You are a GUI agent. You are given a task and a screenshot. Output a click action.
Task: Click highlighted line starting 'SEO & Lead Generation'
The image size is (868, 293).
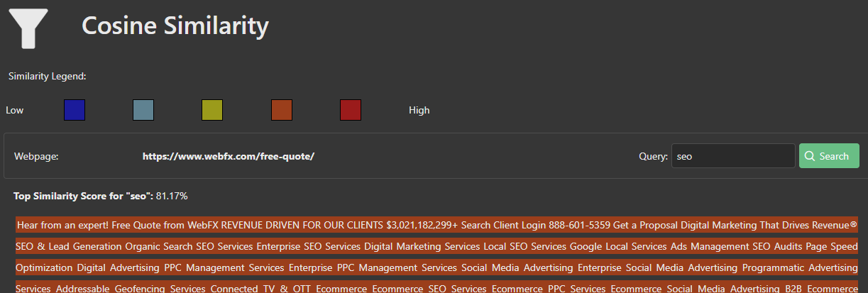(436, 246)
